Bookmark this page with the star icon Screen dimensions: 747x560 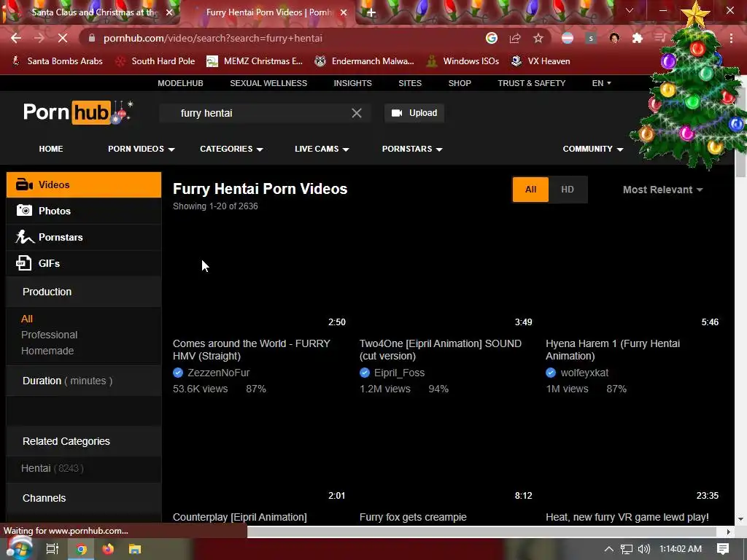tap(538, 38)
